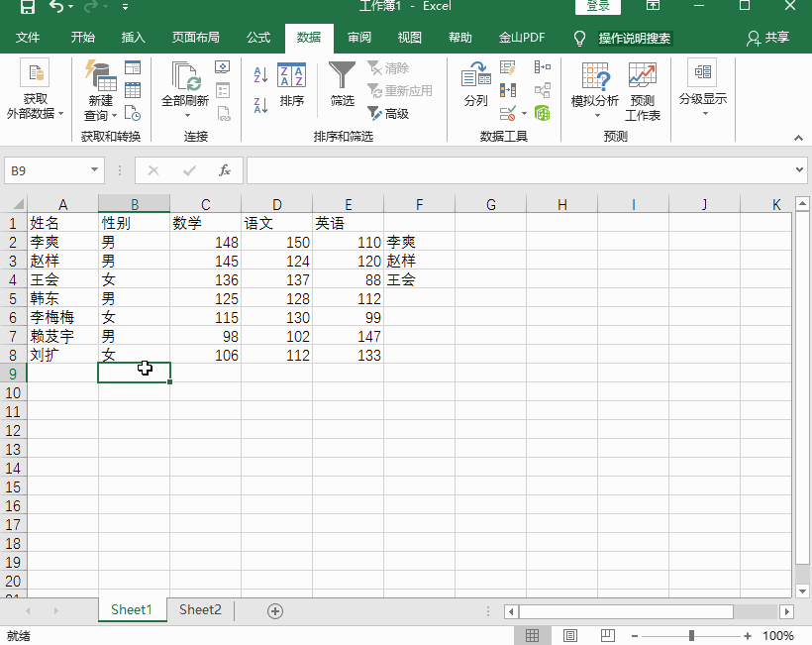
Task: Click the zoom slider in status bar
Action: pos(691,635)
